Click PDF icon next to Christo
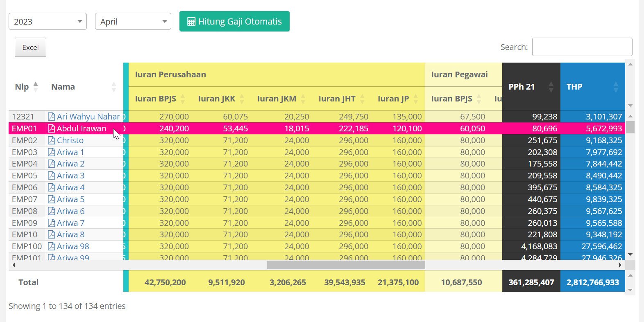The height and width of the screenshot is (322, 644). tap(51, 140)
